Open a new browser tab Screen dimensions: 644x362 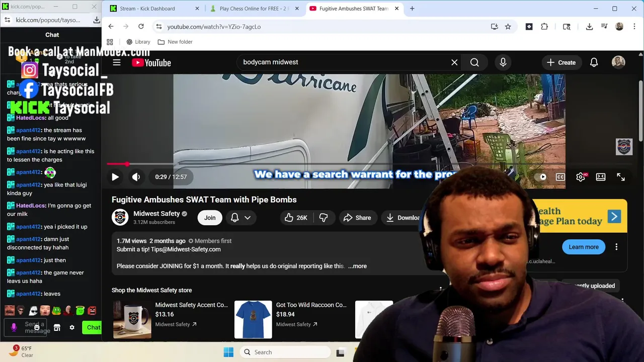tap(412, 9)
